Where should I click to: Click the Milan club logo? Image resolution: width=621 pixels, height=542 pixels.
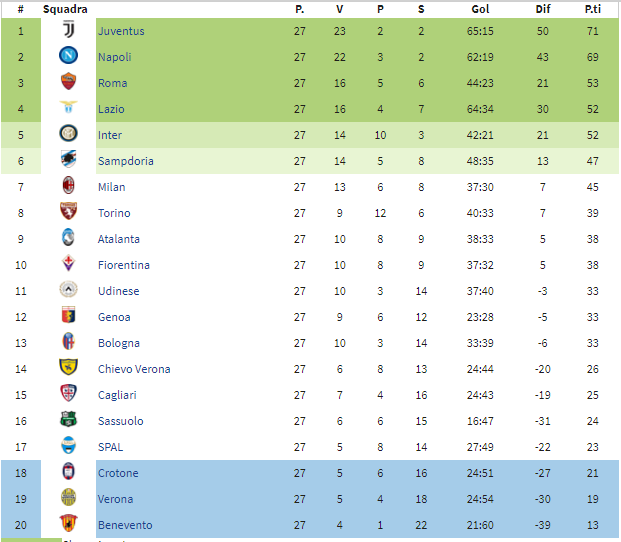[69, 185]
